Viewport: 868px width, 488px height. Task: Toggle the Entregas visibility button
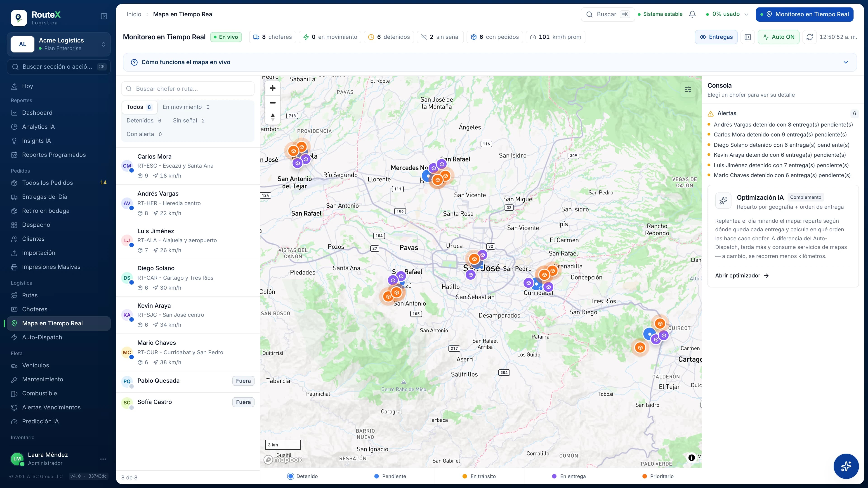716,37
